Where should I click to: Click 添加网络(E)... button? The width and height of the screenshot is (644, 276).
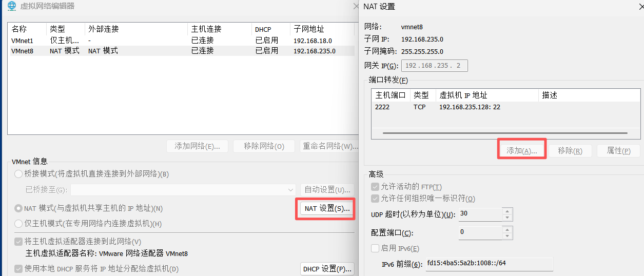pyautogui.click(x=197, y=146)
